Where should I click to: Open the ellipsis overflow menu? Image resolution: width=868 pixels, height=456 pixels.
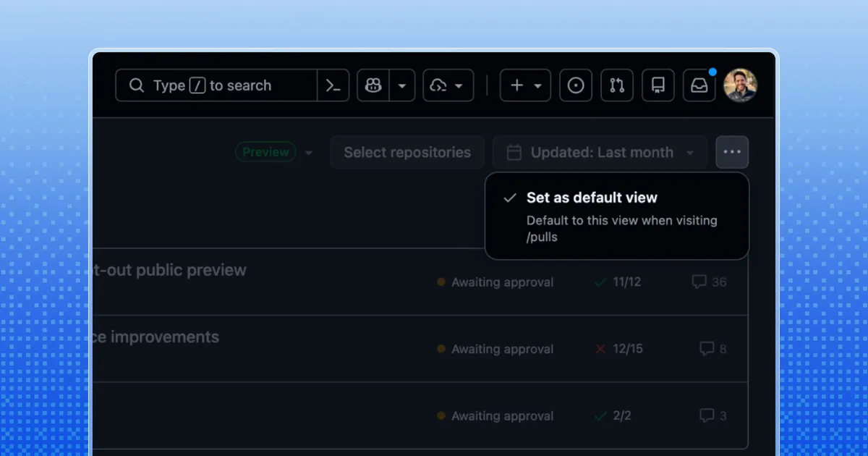pos(732,152)
